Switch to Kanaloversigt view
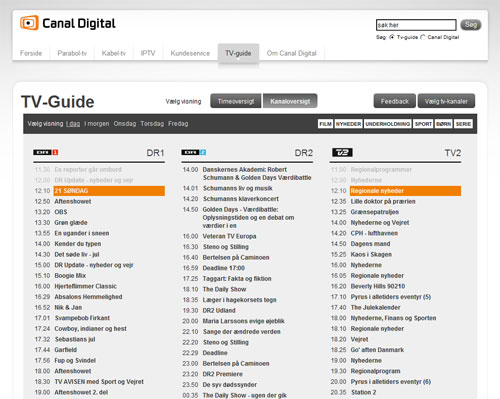The image size is (500, 399). click(x=290, y=101)
